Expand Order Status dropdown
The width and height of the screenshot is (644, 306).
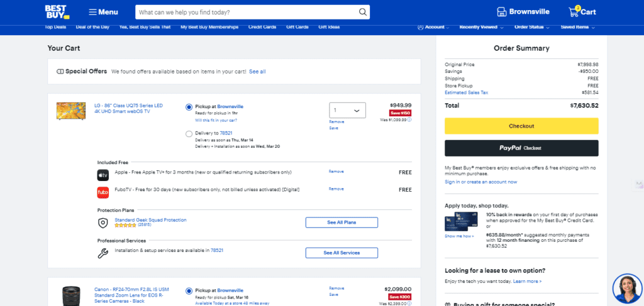[x=532, y=27]
